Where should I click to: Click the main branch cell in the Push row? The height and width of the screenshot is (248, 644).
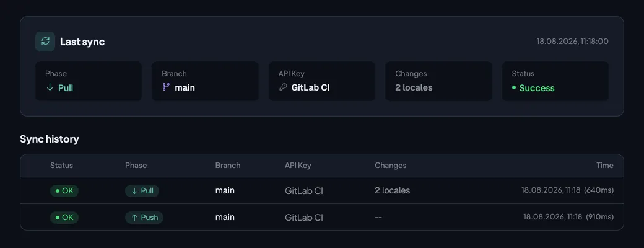tap(225, 217)
